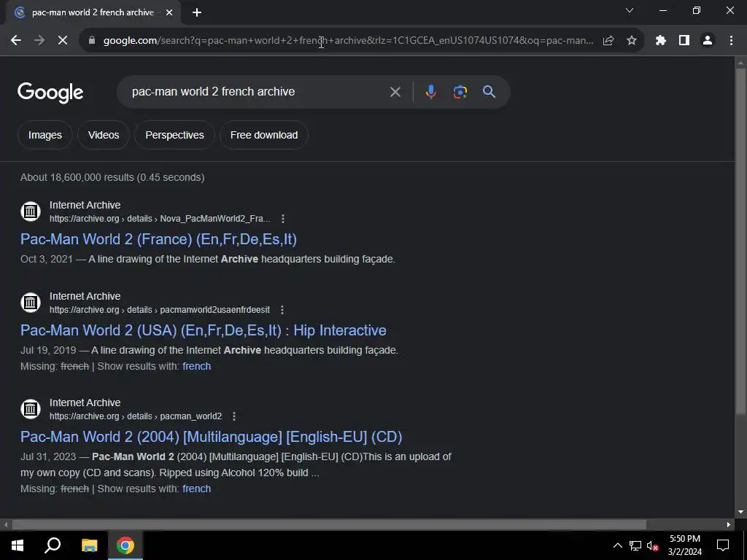Click the Chrome taskbar icon
The width and height of the screenshot is (747, 560).
pyautogui.click(x=125, y=545)
